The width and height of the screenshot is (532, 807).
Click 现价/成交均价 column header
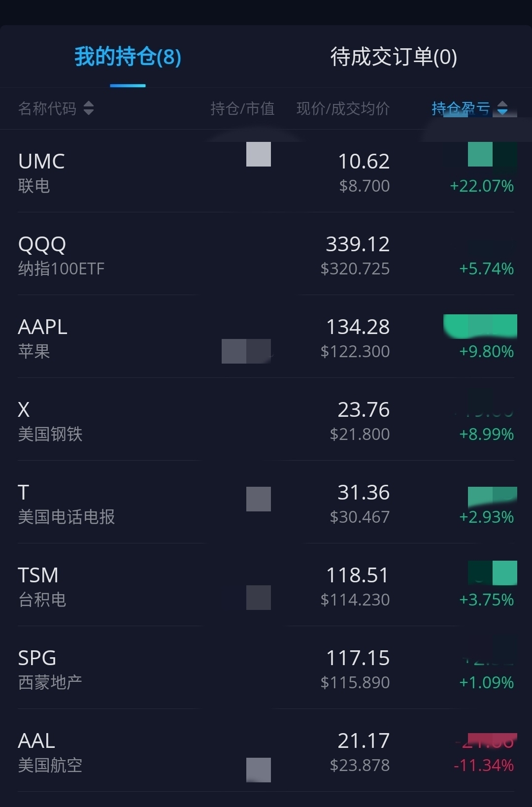pyautogui.click(x=343, y=108)
